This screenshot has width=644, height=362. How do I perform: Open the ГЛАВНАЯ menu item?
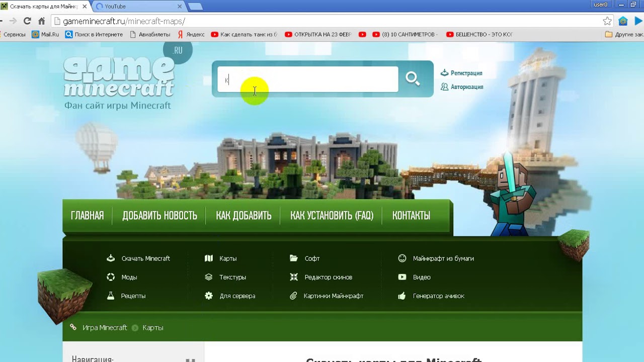tap(87, 216)
